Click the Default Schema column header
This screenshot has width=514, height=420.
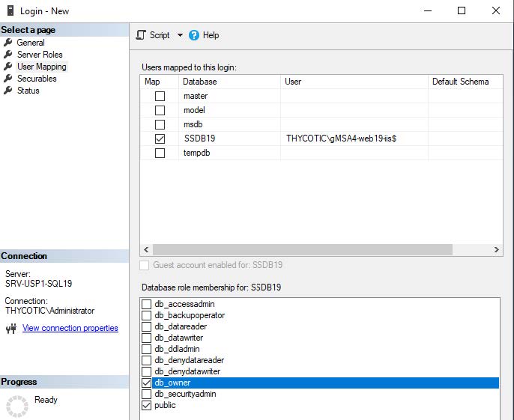460,82
